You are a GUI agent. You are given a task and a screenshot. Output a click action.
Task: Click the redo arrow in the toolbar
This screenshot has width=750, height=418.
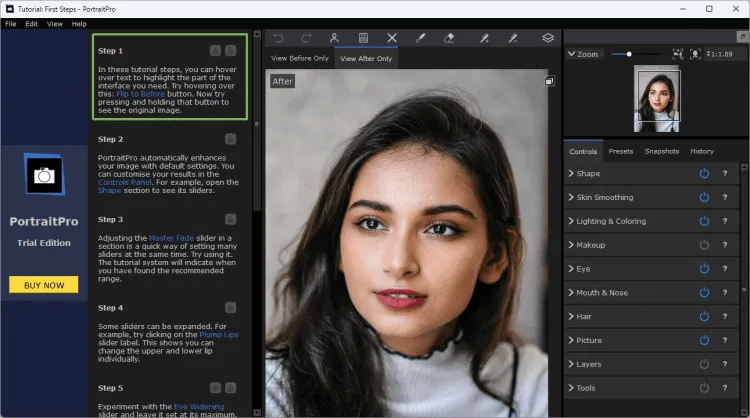[306, 38]
